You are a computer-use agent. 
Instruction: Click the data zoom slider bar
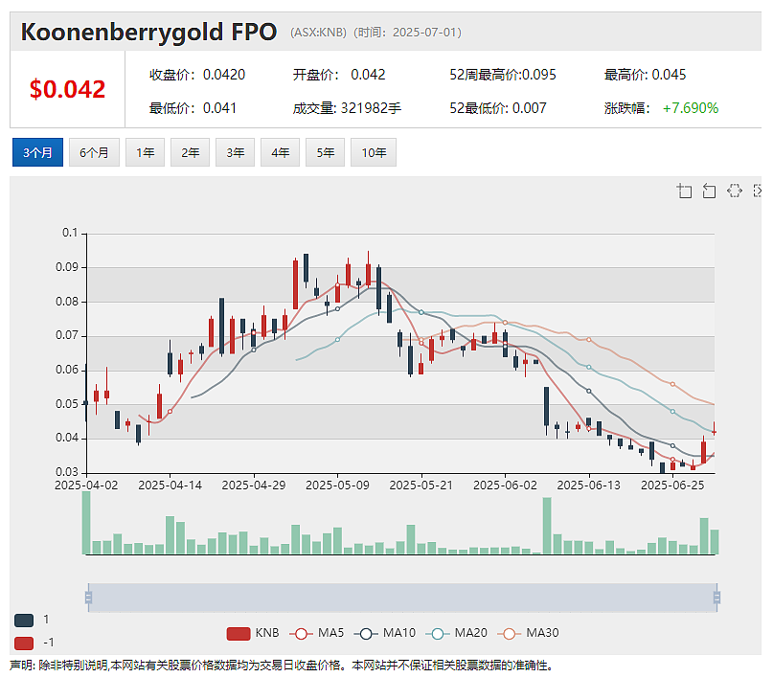[402, 598]
